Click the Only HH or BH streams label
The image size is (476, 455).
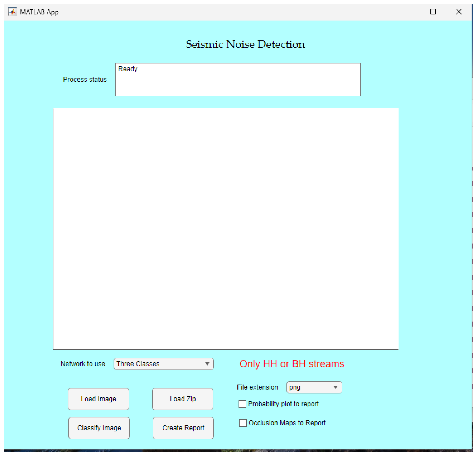click(292, 364)
